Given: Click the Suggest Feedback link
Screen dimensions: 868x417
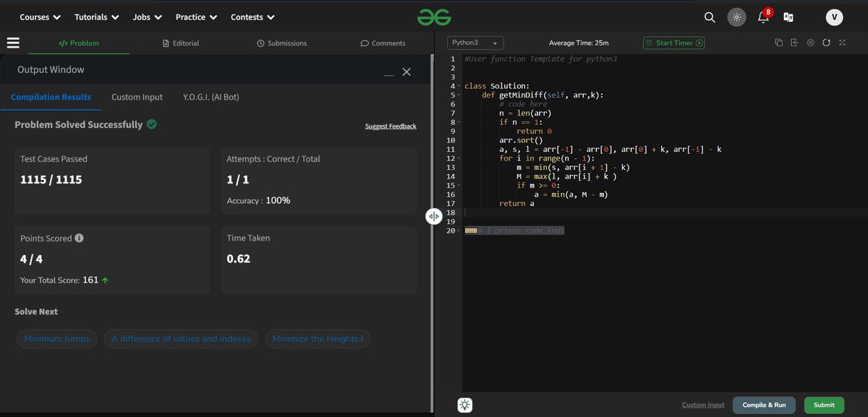Looking at the screenshot, I should pyautogui.click(x=391, y=126).
